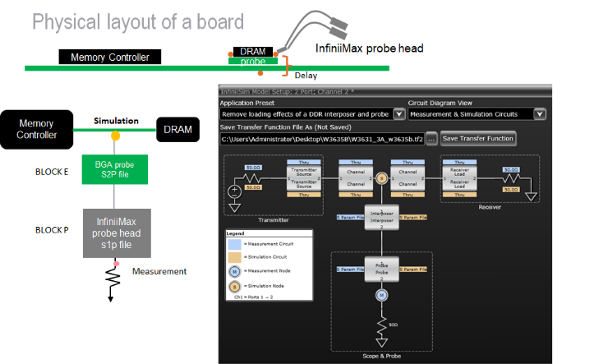
Task: Click the receiver termination resistor symbol
Action: coord(512,178)
